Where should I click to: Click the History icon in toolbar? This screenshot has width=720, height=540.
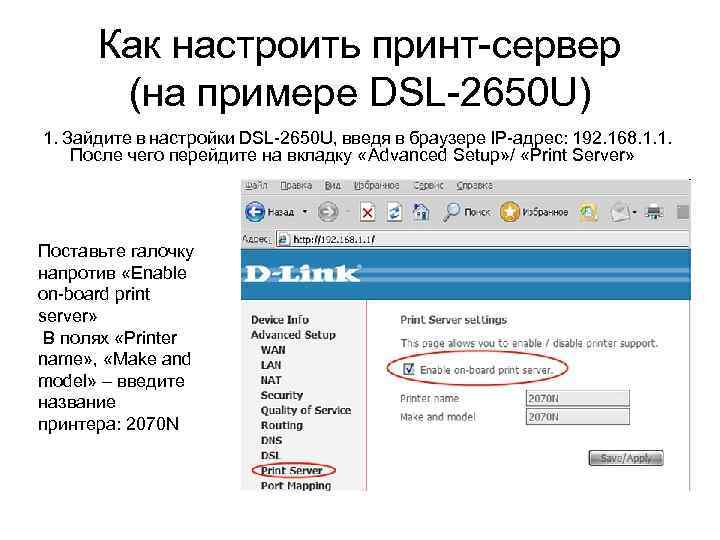pos(588,212)
